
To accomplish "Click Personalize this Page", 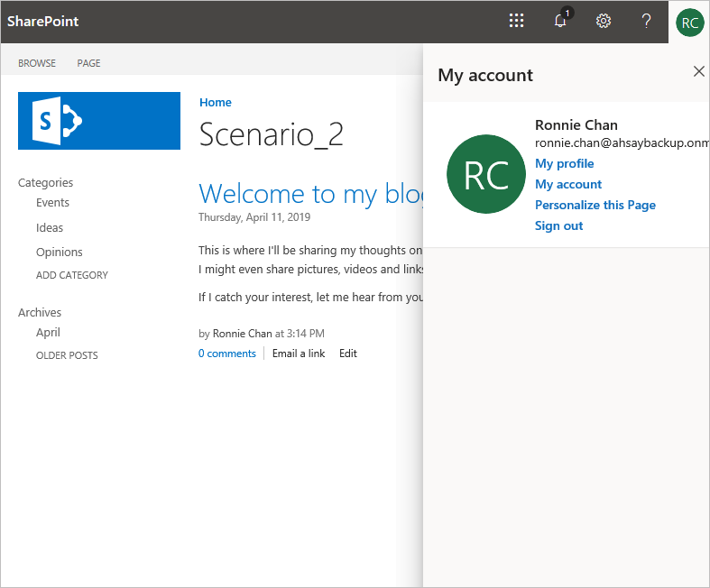I will [x=595, y=205].
